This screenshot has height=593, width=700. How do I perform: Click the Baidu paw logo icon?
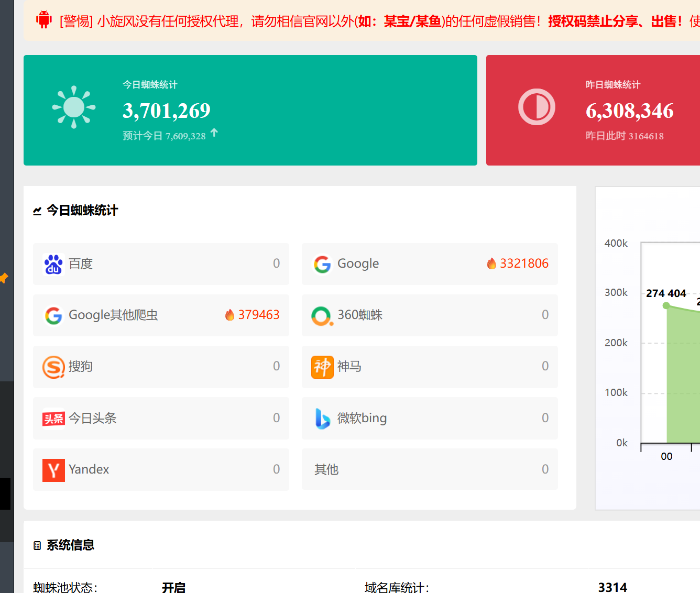(x=53, y=264)
